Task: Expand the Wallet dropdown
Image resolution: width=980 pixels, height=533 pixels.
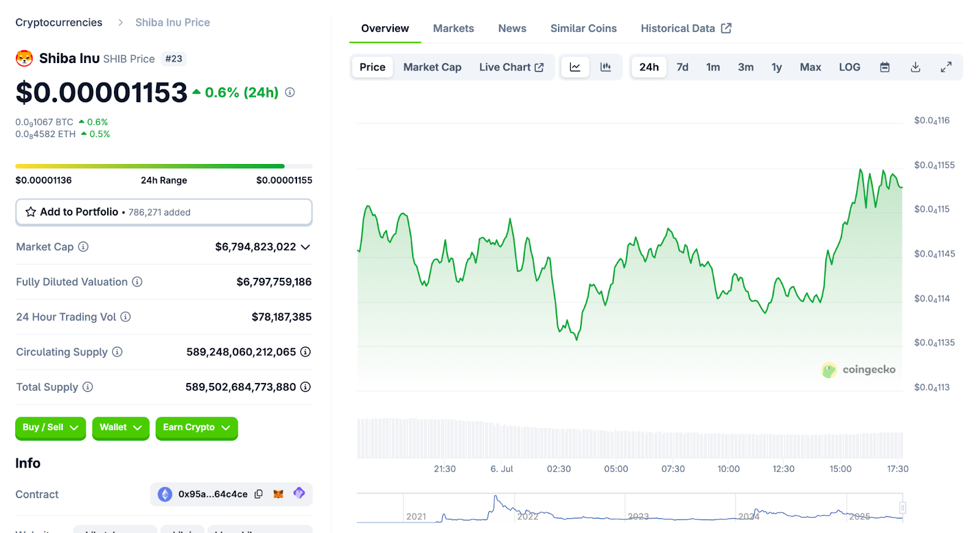Action: pos(120,428)
